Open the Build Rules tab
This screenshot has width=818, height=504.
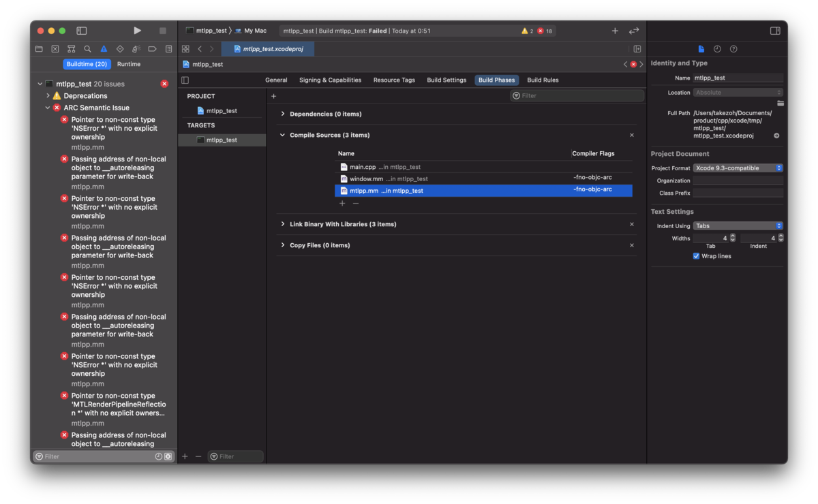point(543,80)
